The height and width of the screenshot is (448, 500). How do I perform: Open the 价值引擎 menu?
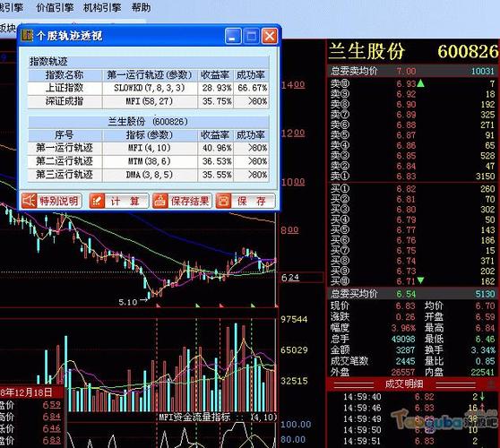click(55, 7)
